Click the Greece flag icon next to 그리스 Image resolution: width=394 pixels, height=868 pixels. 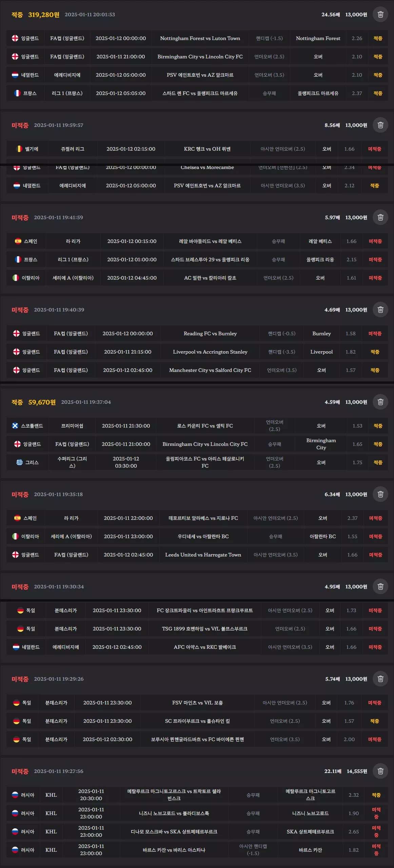(19, 463)
